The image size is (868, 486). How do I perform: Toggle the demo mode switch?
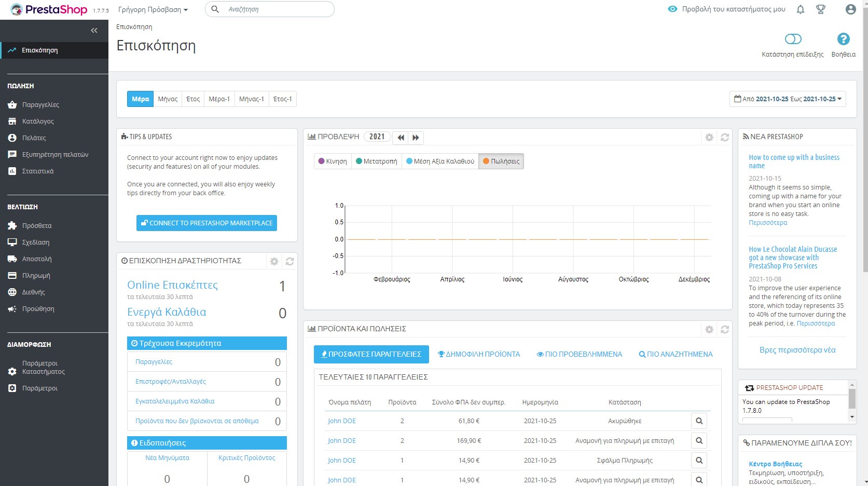point(793,39)
